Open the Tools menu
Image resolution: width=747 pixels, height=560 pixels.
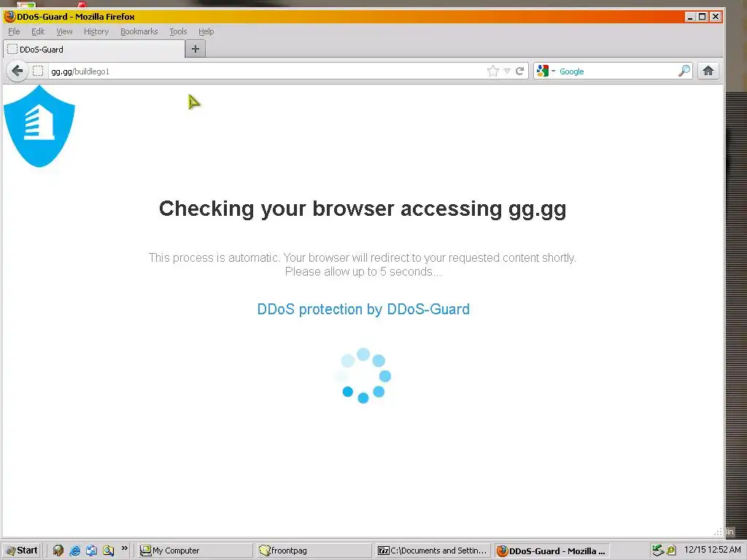[178, 31]
